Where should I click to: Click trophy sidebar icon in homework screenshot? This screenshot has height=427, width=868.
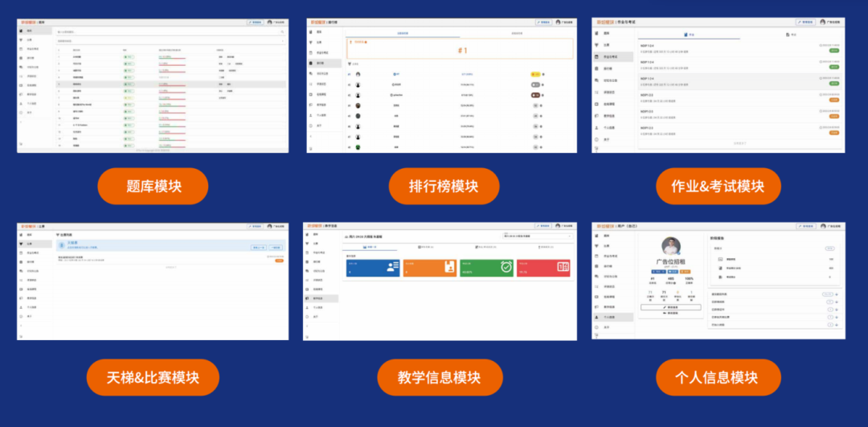pos(596,45)
